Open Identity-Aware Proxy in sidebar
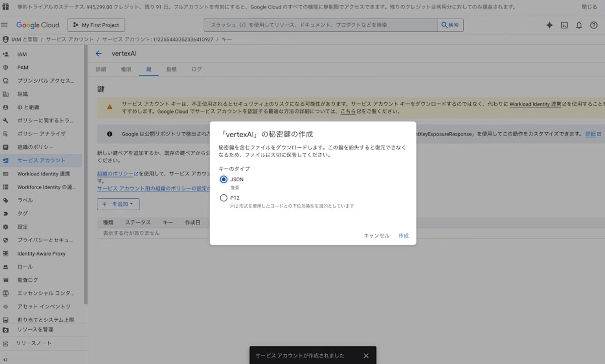605x364 pixels. 42,254
